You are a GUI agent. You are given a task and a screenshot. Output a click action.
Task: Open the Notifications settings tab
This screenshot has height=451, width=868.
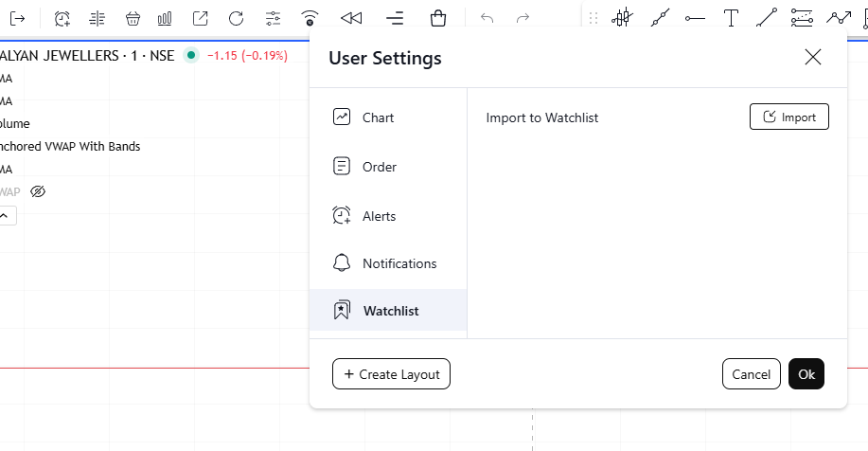pos(388,263)
